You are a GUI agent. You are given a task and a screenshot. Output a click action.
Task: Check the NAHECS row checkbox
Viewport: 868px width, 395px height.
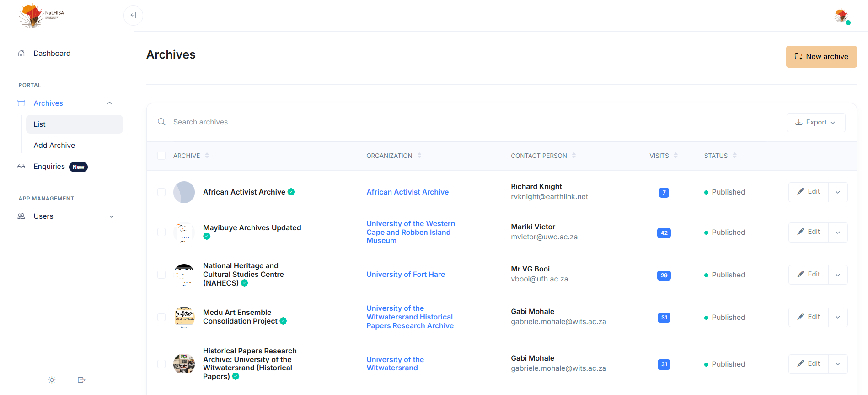(x=161, y=275)
